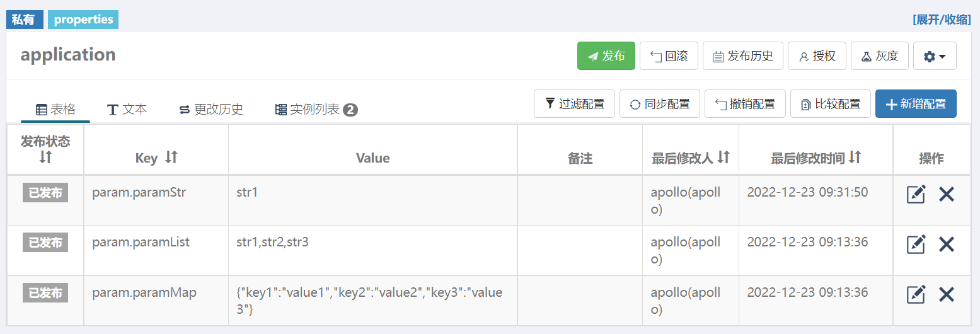The image size is (980, 334).
Task: Open 过滤配置 filter
Action: click(x=574, y=104)
